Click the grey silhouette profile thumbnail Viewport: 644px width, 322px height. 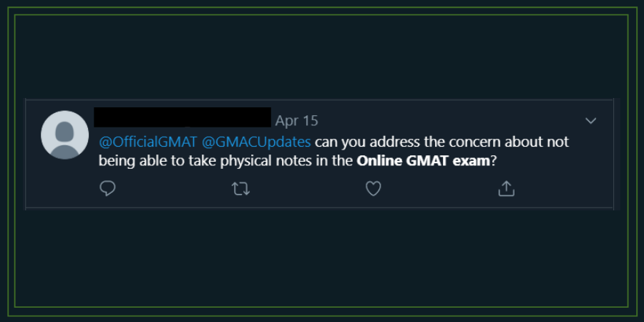click(65, 135)
